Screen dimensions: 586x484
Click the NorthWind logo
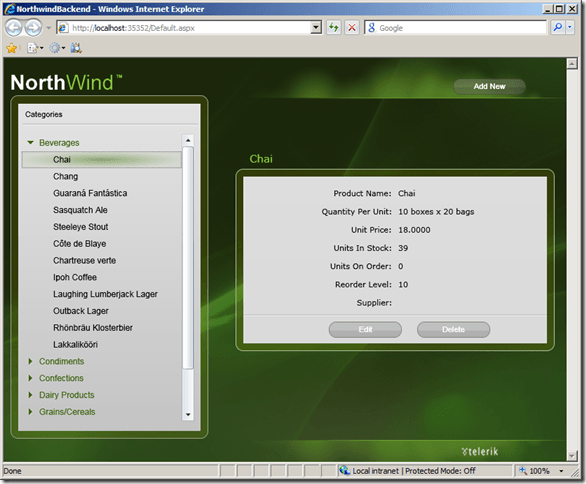point(66,82)
